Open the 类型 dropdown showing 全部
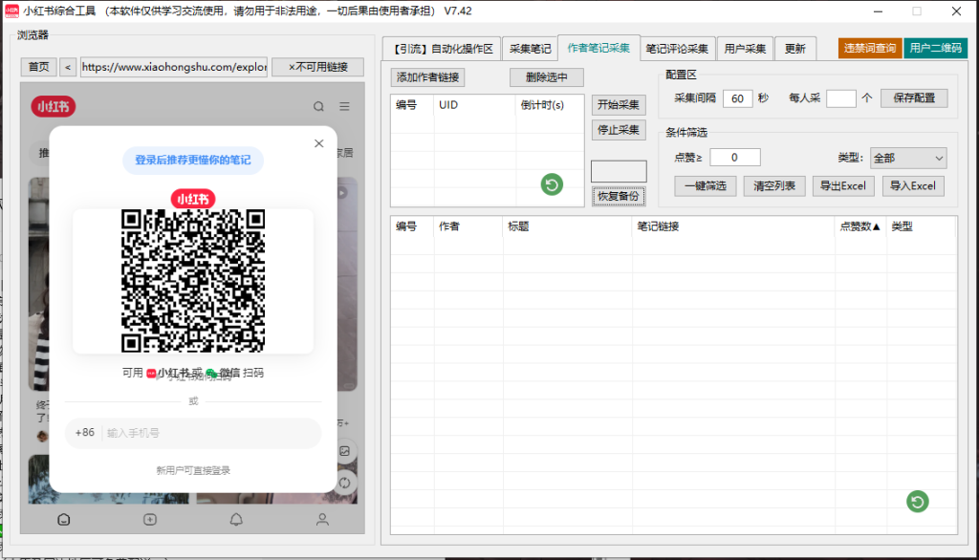Image resolution: width=979 pixels, height=560 pixels. (x=907, y=157)
